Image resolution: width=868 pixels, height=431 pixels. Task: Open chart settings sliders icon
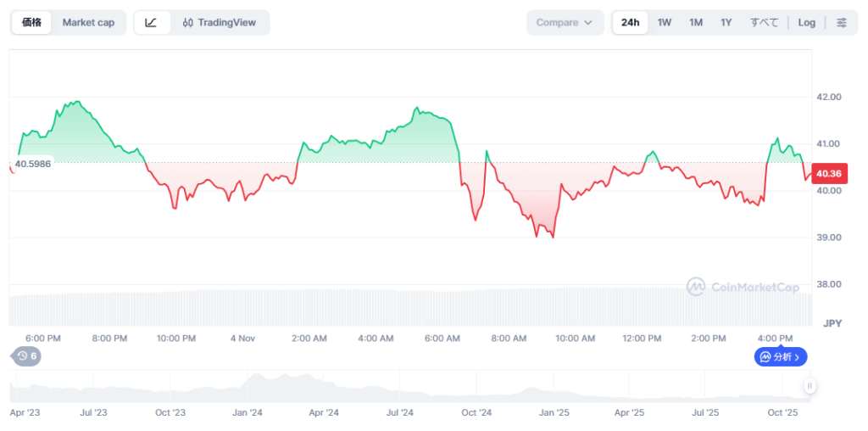pos(841,23)
